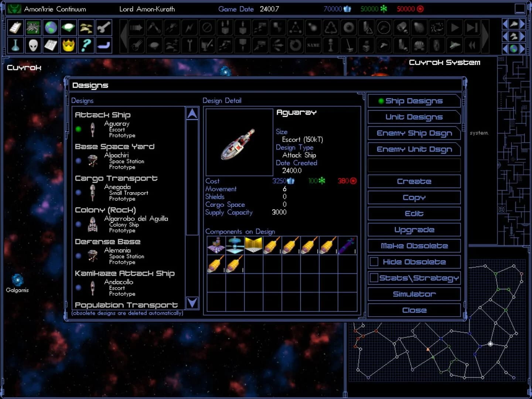Click the right arrow to scroll the orders toolbar
This screenshot has height=399, width=532.
[484, 35]
